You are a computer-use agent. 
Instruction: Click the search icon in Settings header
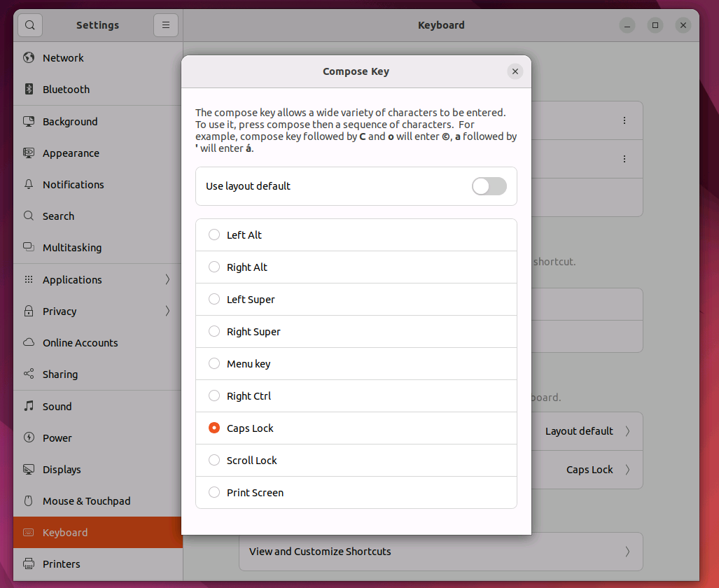tap(30, 25)
